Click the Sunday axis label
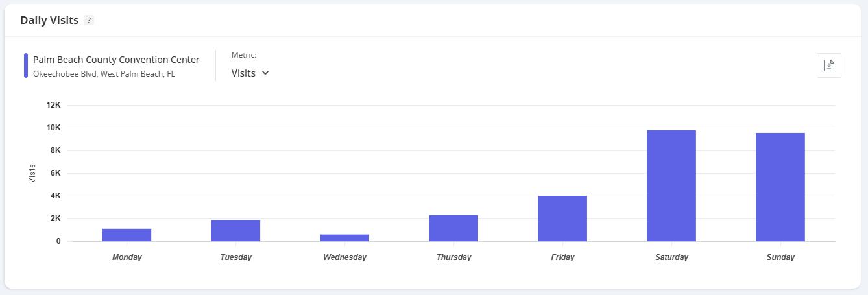868x295 pixels. point(780,257)
